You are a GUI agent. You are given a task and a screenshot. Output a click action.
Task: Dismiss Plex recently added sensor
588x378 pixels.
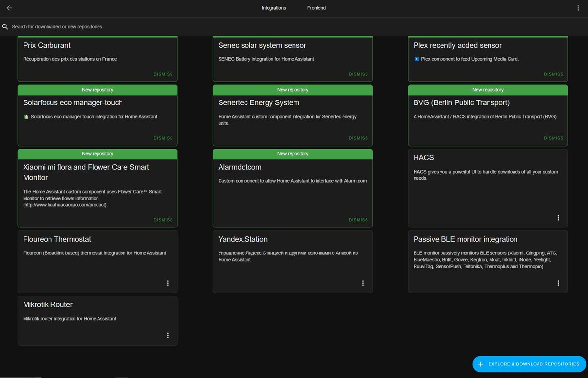(x=554, y=74)
